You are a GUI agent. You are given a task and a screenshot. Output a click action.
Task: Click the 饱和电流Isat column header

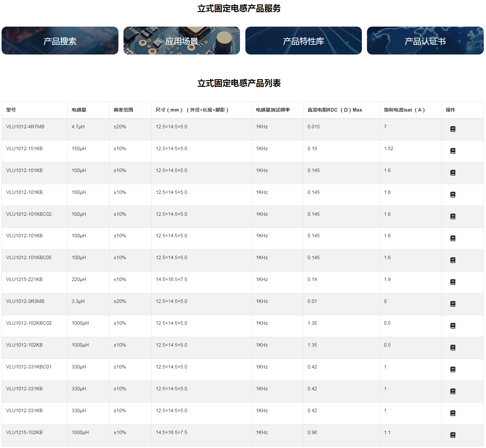pos(403,110)
